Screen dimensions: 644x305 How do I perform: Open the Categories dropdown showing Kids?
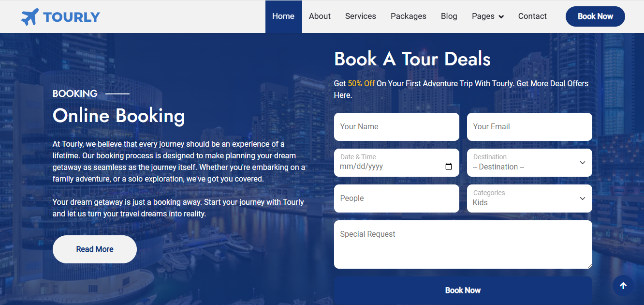point(529,198)
